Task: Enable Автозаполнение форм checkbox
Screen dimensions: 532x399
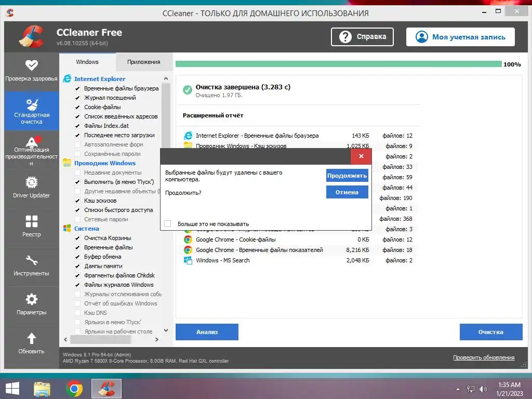Action: tap(77, 144)
